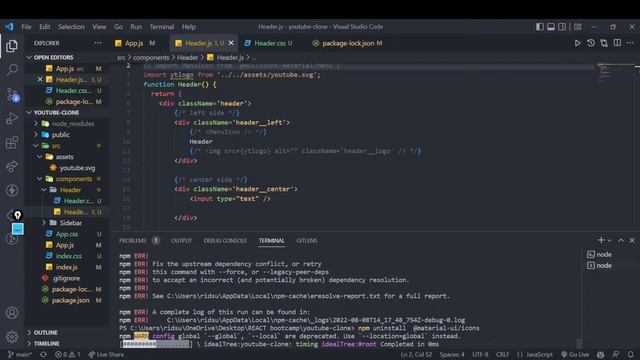Open Explorer Views and More Actions ellipsis
640x360 pixels.
click(x=98, y=43)
